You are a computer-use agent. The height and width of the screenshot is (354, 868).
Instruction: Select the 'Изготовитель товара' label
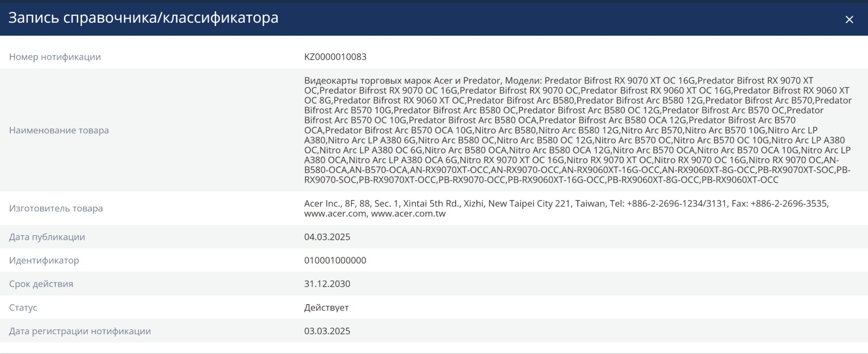(56, 208)
